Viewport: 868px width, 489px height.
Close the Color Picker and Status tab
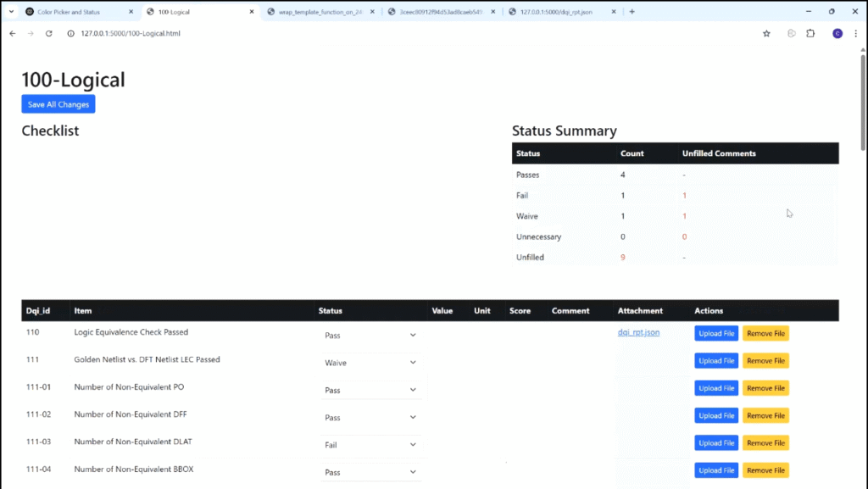[131, 12]
